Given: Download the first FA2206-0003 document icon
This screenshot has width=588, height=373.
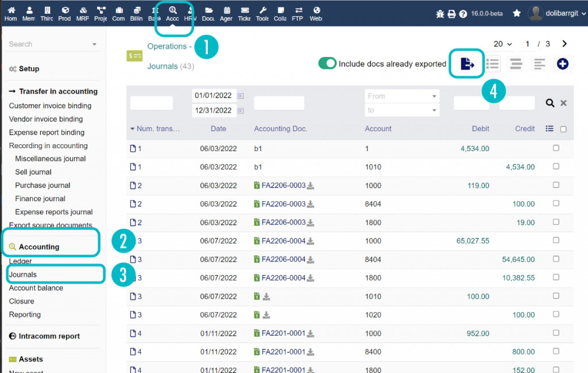Looking at the screenshot, I should pyautogui.click(x=311, y=186).
